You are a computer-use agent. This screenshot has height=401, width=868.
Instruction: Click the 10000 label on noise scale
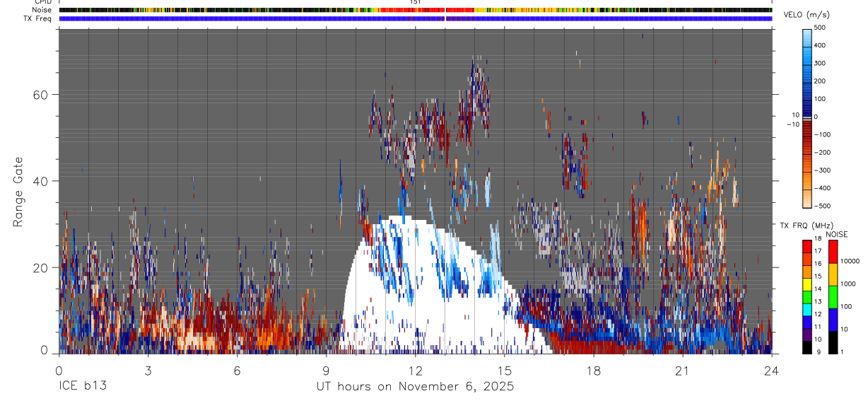click(x=850, y=261)
